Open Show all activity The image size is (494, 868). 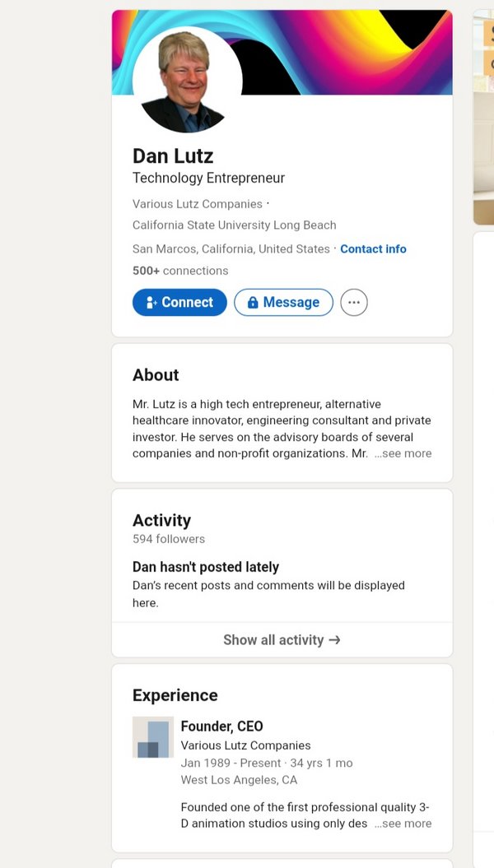[282, 640]
